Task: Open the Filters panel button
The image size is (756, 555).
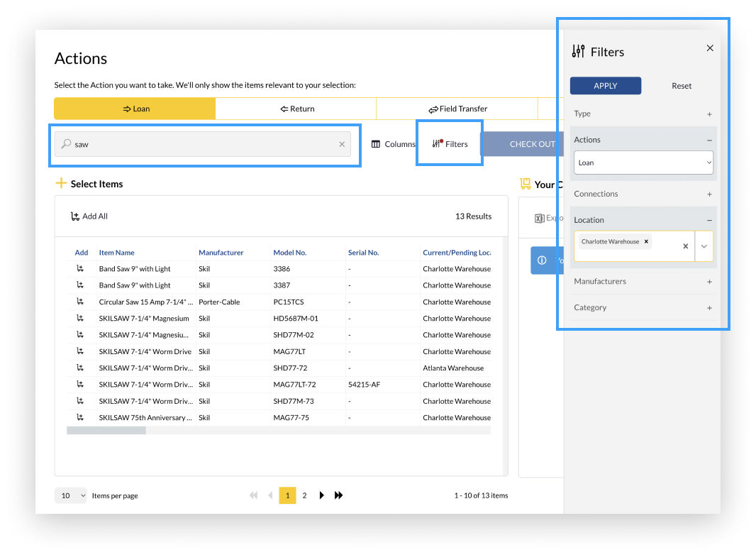Action: 450,144
